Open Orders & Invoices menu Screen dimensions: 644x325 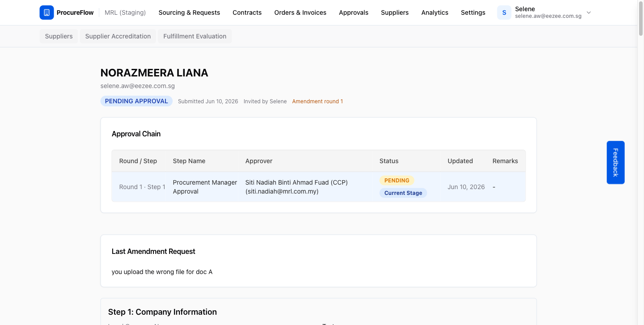tap(300, 13)
